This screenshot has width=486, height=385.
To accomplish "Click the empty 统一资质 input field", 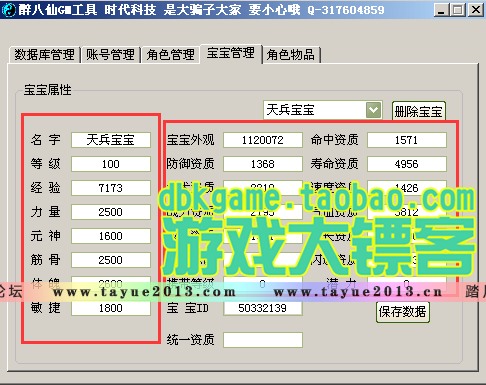I will pyautogui.click(x=263, y=340).
